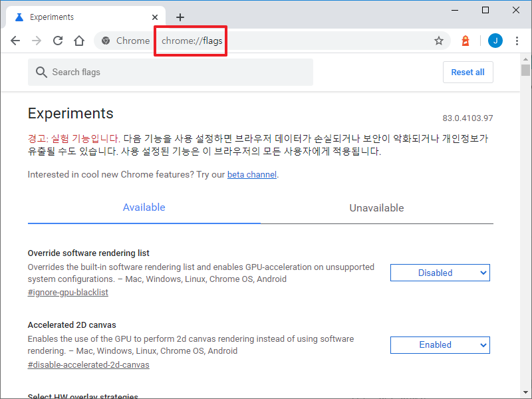Go back with the back arrow
This screenshot has height=399, width=532.
point(15,41)
